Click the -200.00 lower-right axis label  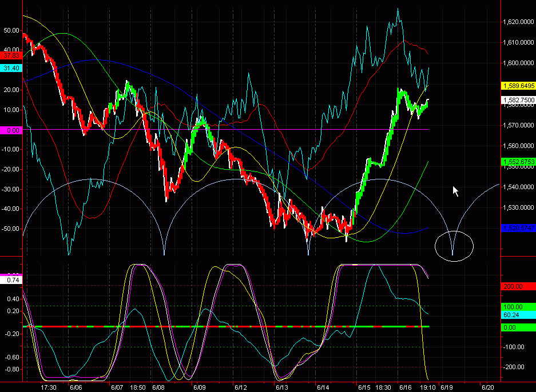click(514, 367)
